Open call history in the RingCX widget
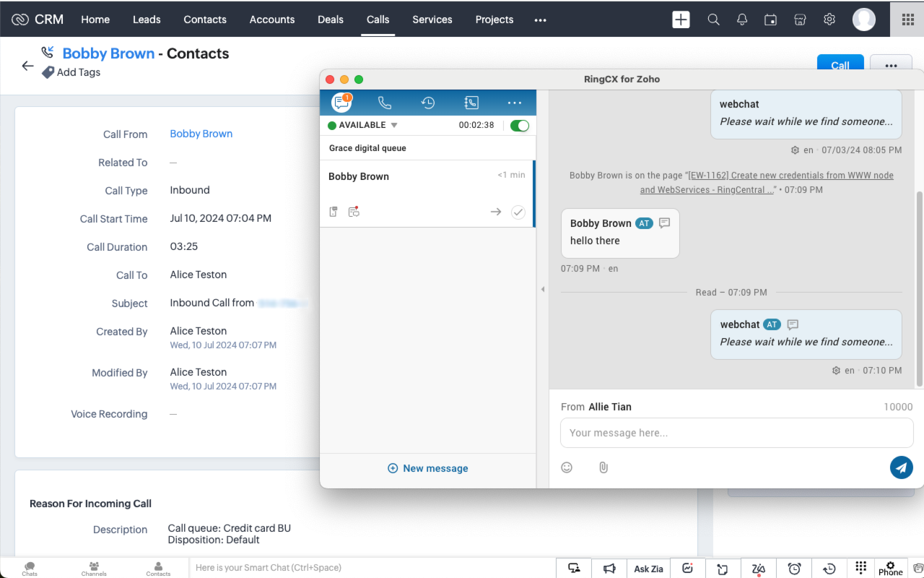 (428, 102)
